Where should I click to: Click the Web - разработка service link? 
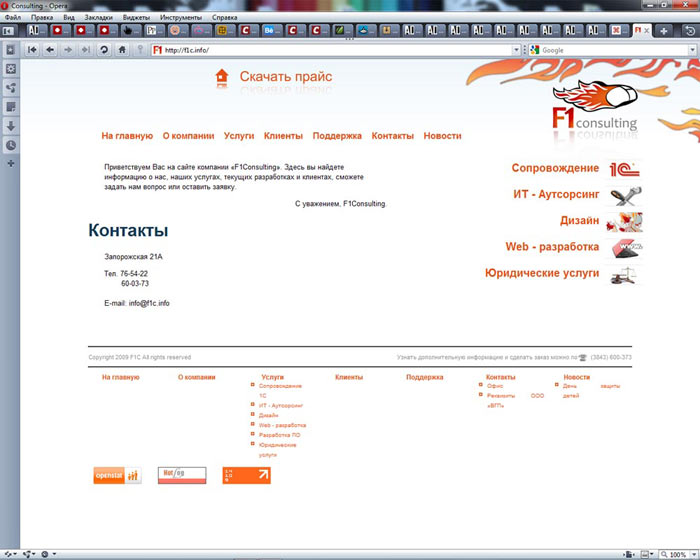[x=552, y=246]
